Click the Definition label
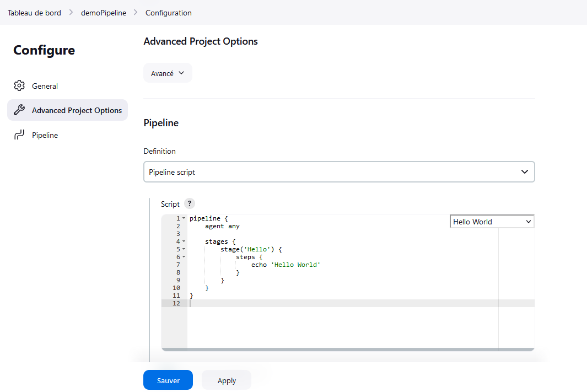The height and width of the screenshot is (392, 587). coord(159,151)
